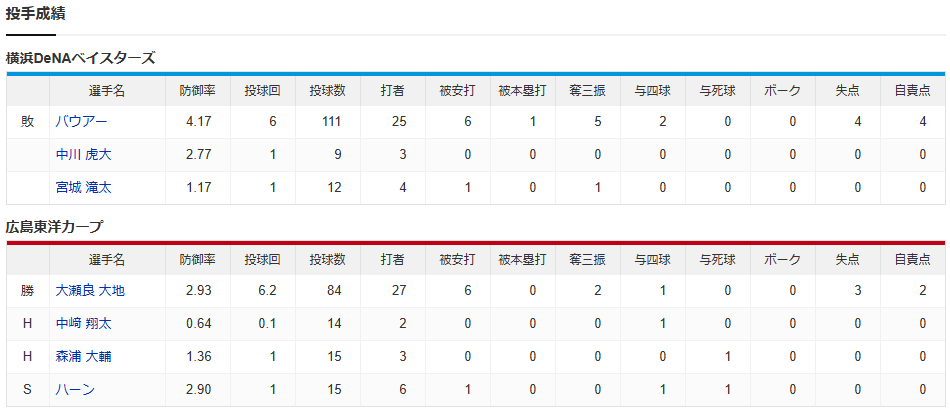950x411 pixels.
Task: Click the S save mark beside ハーン
Action: [x=27, y=389]
